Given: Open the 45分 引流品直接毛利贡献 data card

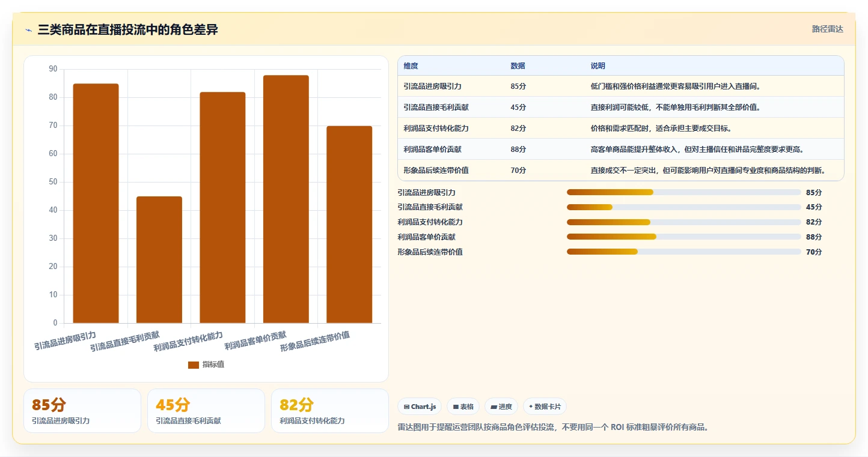Looking at the screenshot, I should tap(206, 411).
